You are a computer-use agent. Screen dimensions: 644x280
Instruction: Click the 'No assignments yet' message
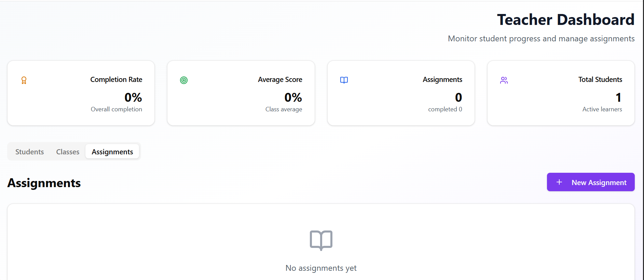coord(321,268)
